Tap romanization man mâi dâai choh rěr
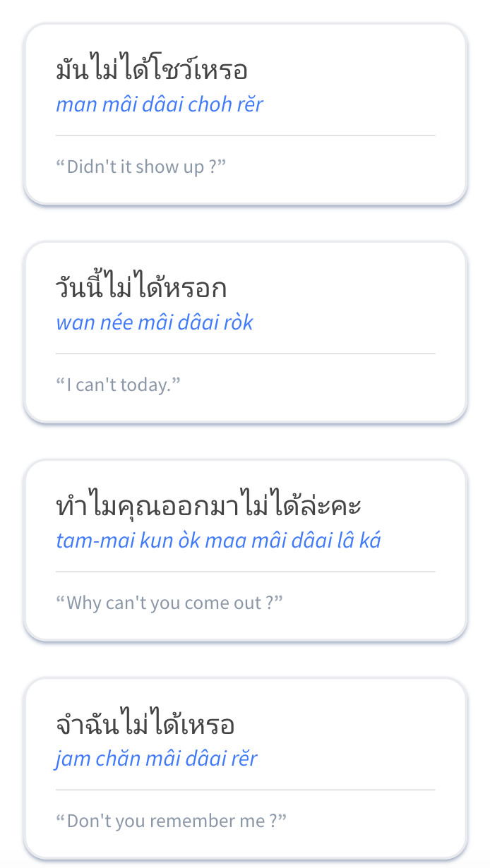490x868 pixels. coord(160,105)
